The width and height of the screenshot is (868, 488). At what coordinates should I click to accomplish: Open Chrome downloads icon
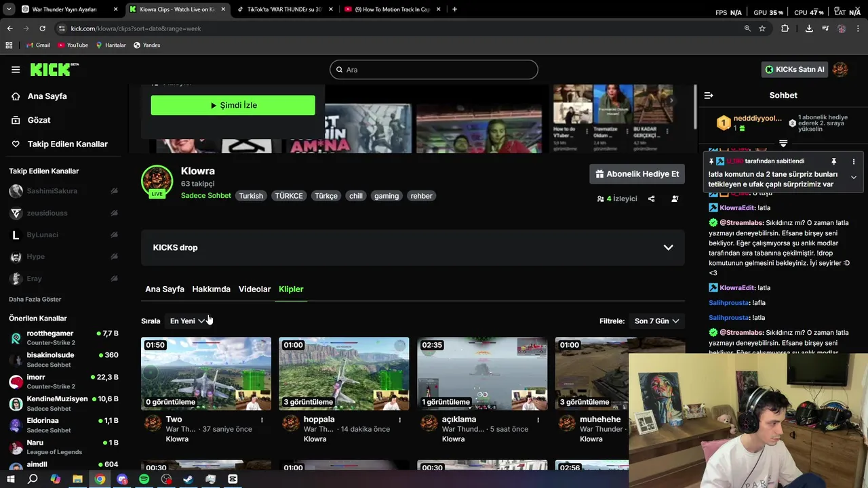809,28
